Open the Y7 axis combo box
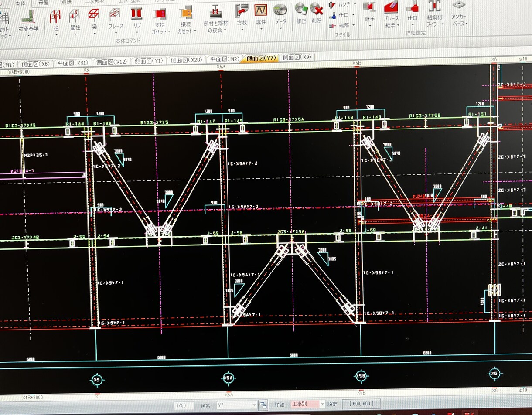The image size is (532, 415). [237, 405]
